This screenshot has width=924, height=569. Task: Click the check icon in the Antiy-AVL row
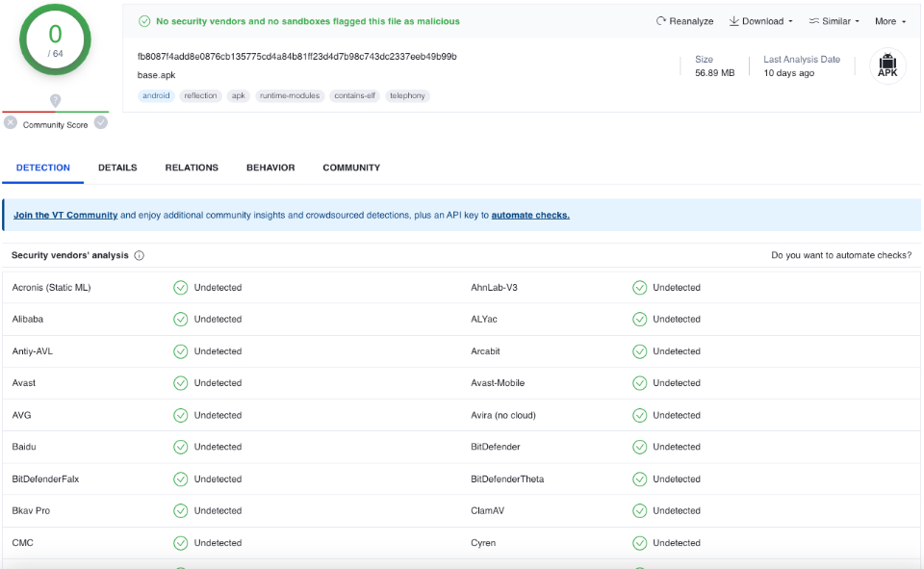(180, 351)
